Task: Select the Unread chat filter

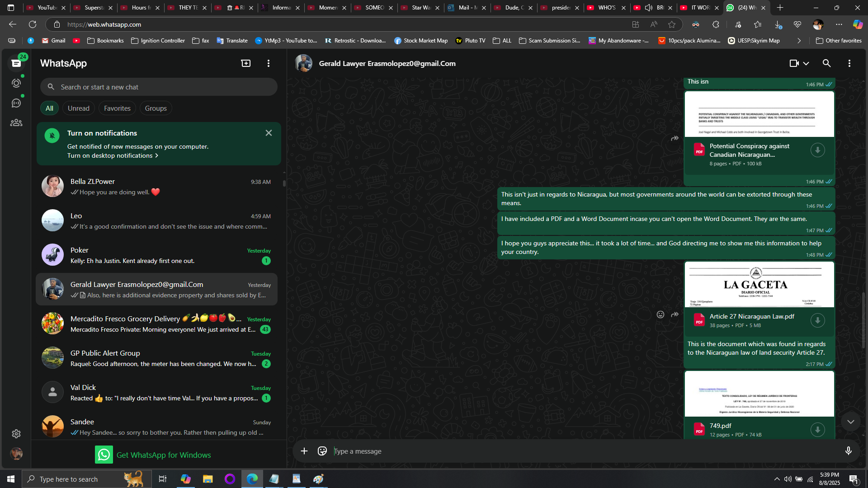Action: click(x=79, y=108)
